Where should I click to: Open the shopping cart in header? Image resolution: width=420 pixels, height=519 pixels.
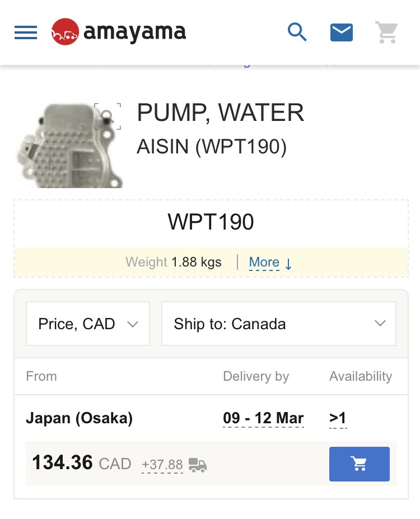[386, 32]
